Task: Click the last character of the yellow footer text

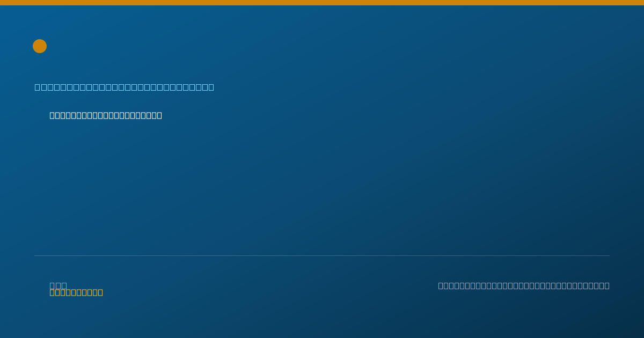Action: pyautogui.click(x=100, y=292)
